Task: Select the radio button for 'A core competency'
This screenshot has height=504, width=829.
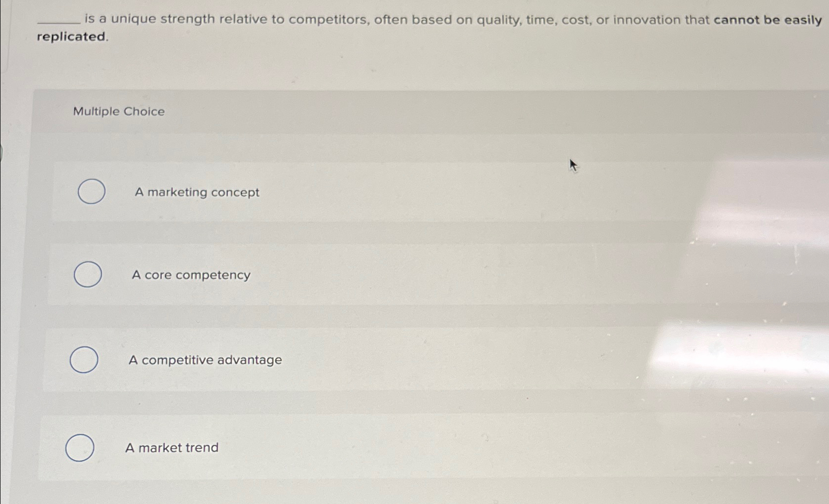Action: 88,275
